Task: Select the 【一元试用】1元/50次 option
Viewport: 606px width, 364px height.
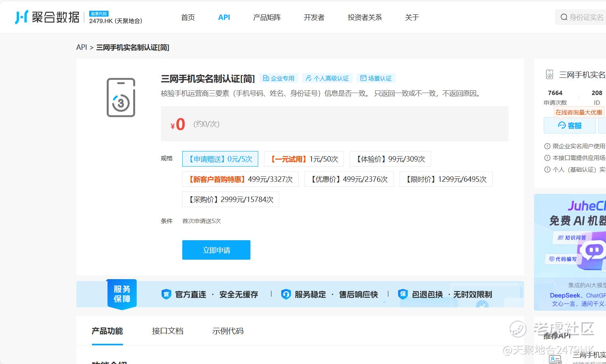Action: click(x=304, y=159)
